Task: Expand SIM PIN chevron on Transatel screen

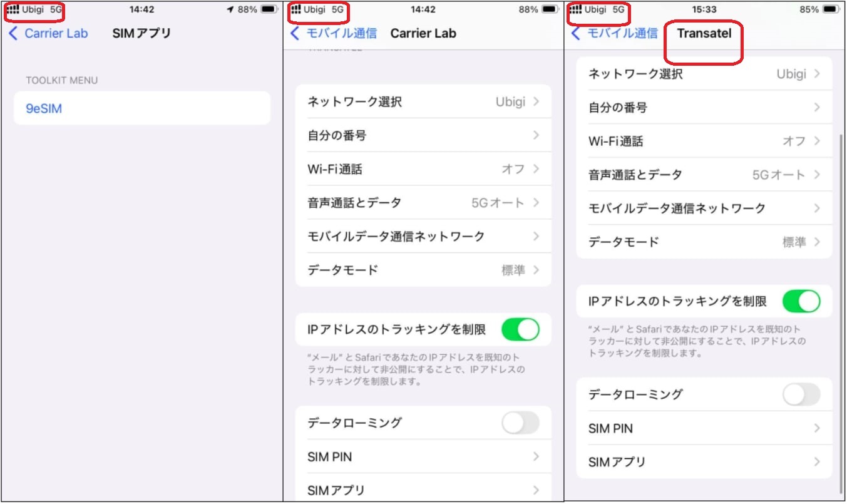Action: [x=817, y=428]
